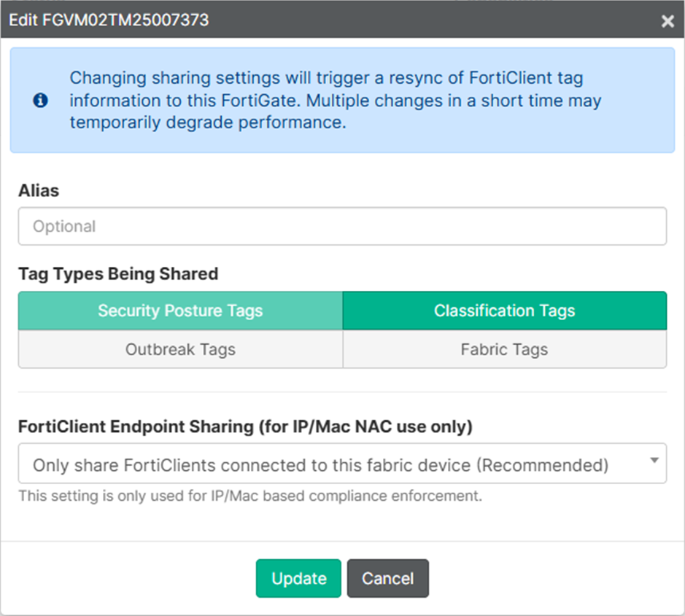Click the empty footer area left of Update
685x616 pixels.
coord(131,578)
